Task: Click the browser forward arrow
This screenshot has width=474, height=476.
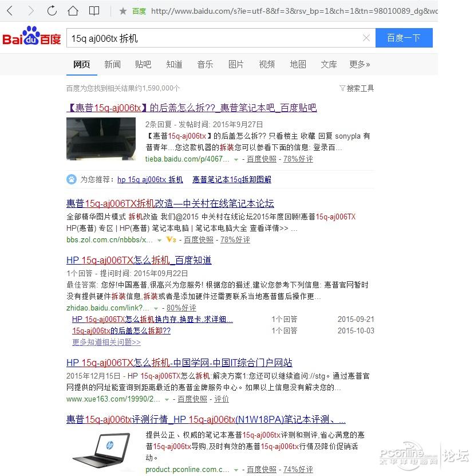Action: [31, 11]
